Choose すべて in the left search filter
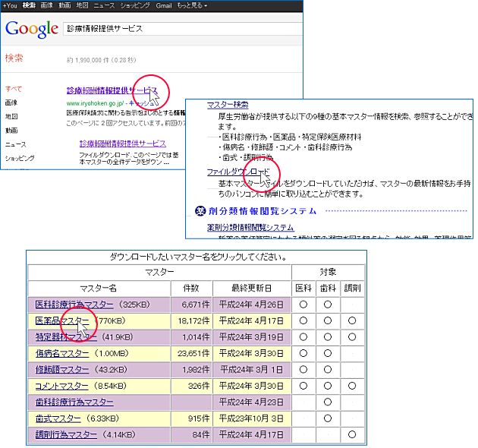 click(x=14, y=89)
